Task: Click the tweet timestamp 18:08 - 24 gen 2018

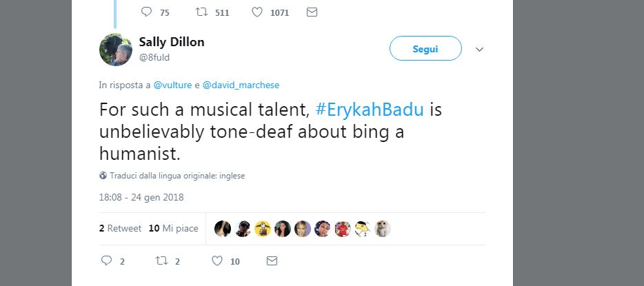Action: pyautogui.click(x=141, y=197)
